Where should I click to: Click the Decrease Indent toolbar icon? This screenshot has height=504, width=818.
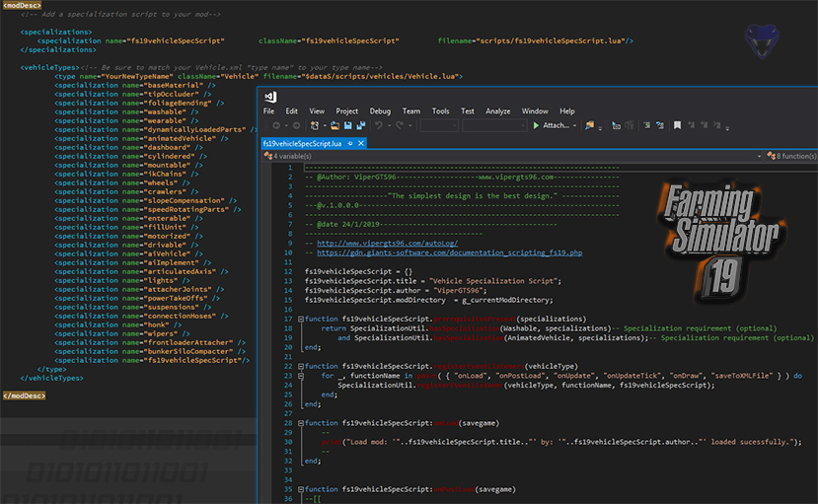(x=660, y=125)
